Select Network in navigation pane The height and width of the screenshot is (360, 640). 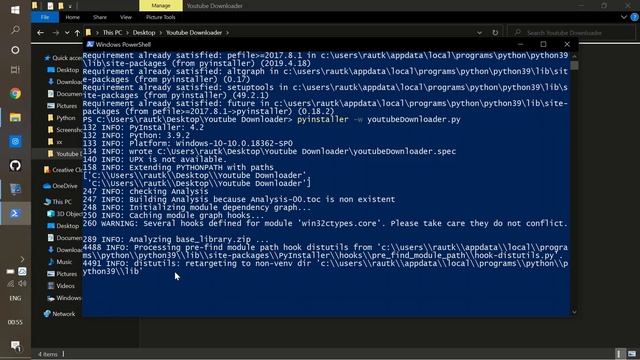[60, 314]
